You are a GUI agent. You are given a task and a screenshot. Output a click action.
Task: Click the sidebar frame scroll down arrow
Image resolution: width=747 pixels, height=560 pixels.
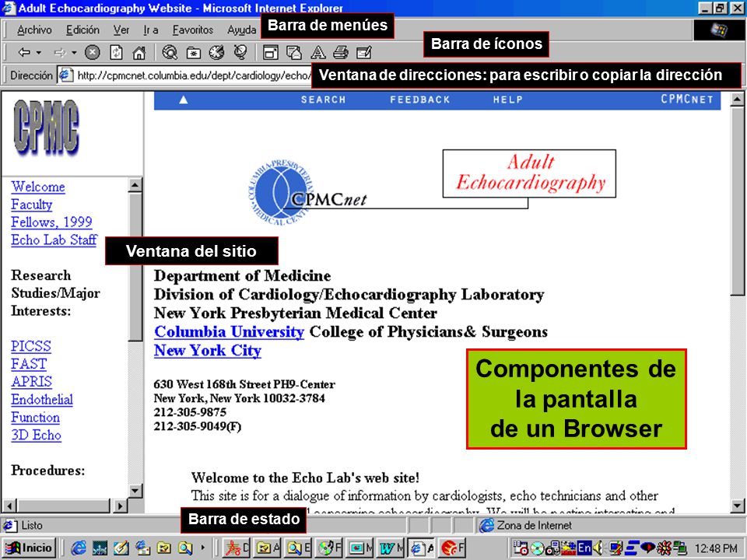[x=135, y=491]
